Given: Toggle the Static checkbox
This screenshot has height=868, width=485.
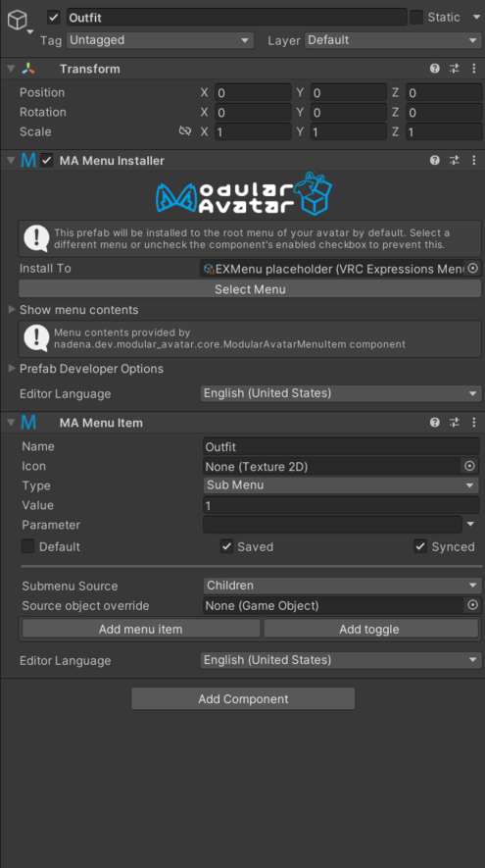Looking at the screenshot, I should pyautogui.click(x=415, y=17).
